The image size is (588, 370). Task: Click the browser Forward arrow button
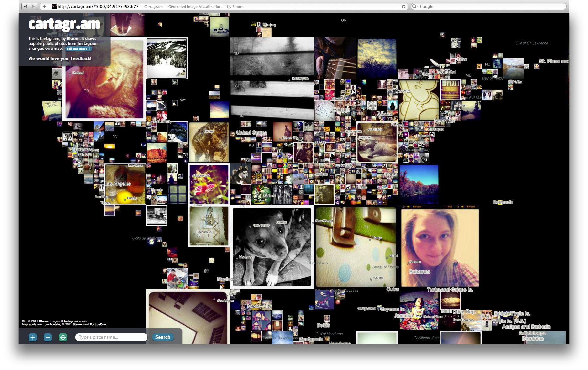33,6
